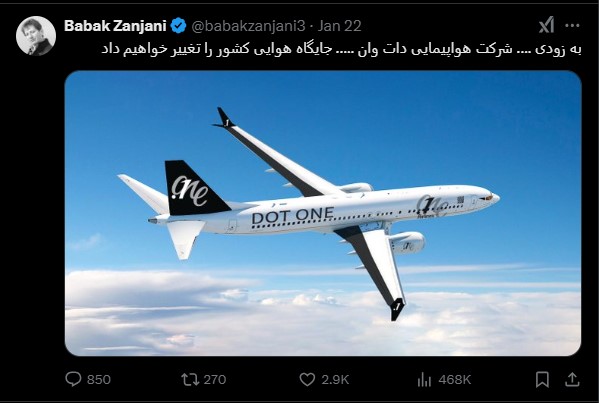
Task: Open the Dot One airplane image
Action: click(x=323, y=213)
